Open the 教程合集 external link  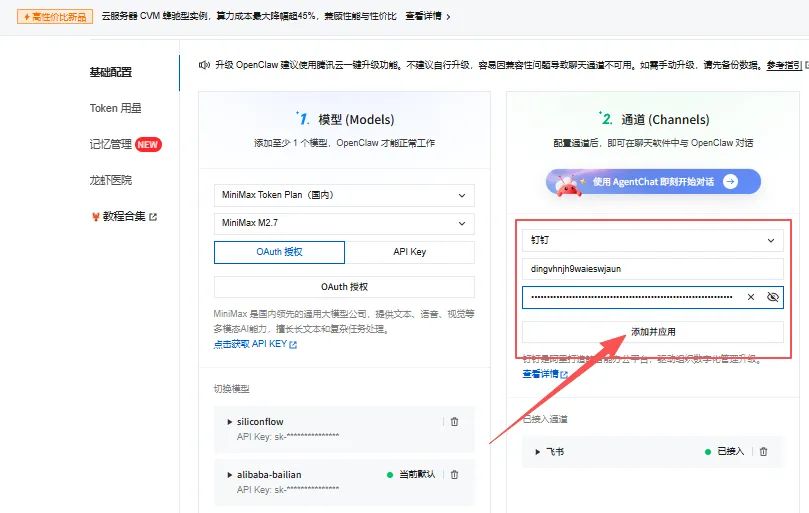tap(124, 216)
